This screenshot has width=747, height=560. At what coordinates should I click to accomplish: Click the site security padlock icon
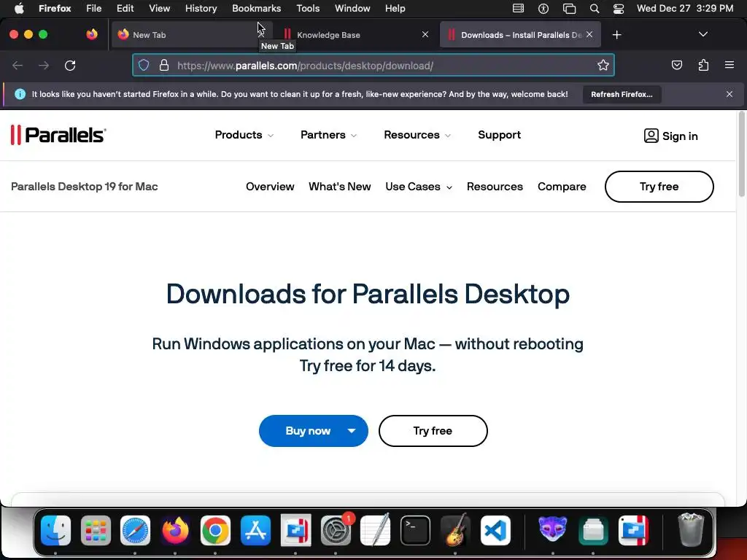click(164, 65)
